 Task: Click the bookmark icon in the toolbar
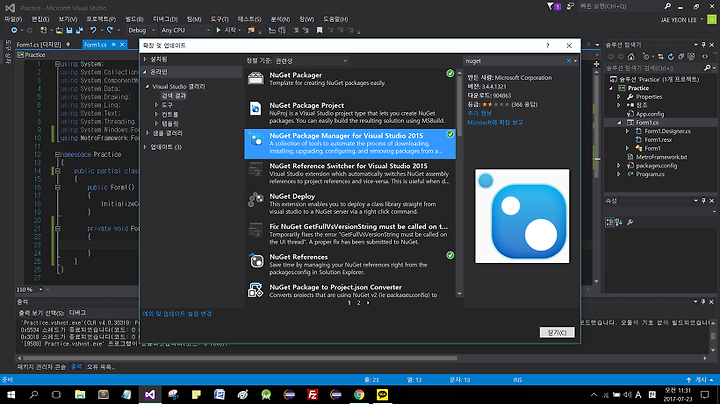(x=319, y=30)
